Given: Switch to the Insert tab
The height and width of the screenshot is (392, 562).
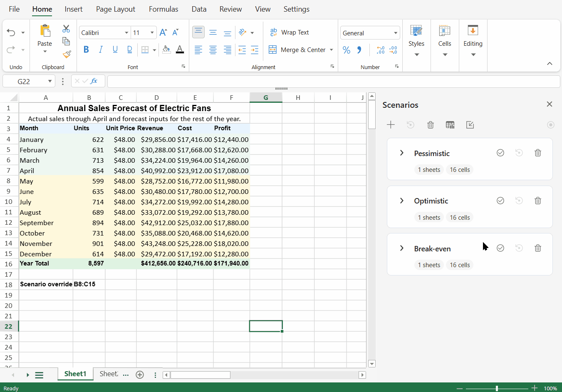Looking at the screenshot, I should [74, 9].
